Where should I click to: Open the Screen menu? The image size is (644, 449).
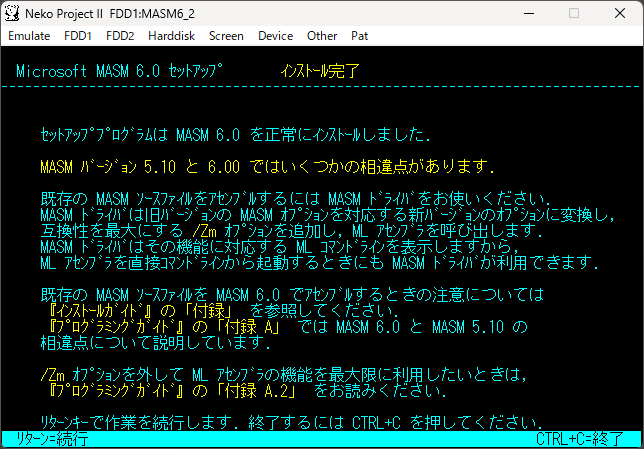click(226, 36)
